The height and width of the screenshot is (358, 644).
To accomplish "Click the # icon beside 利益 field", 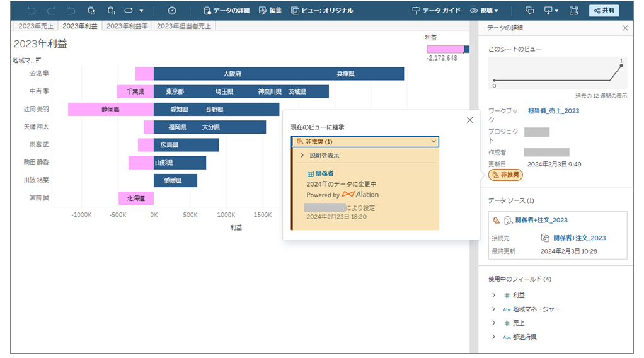I will 507,296.
